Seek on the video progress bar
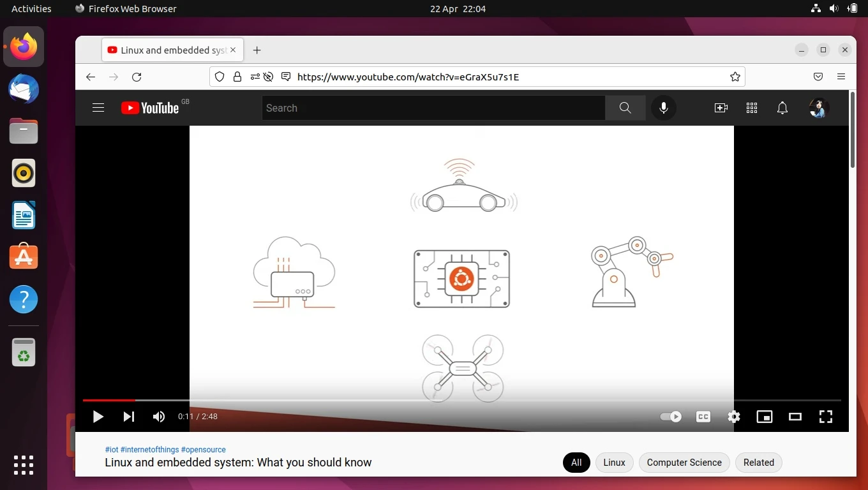 point(462,400)
